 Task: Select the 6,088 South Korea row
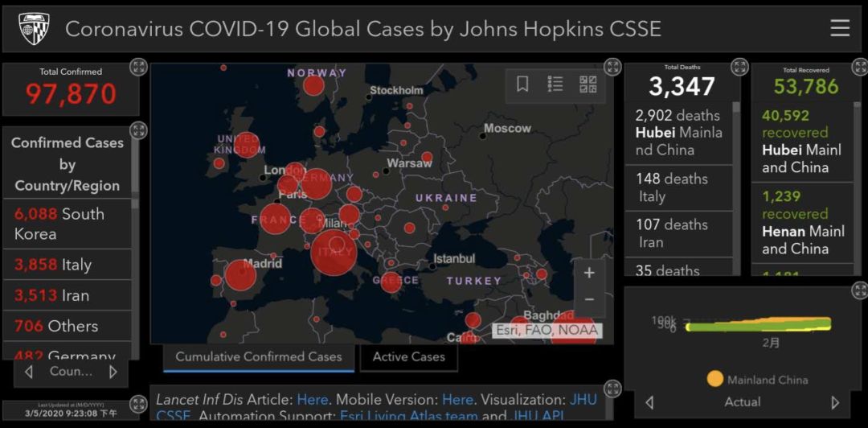tap(67, 224)
